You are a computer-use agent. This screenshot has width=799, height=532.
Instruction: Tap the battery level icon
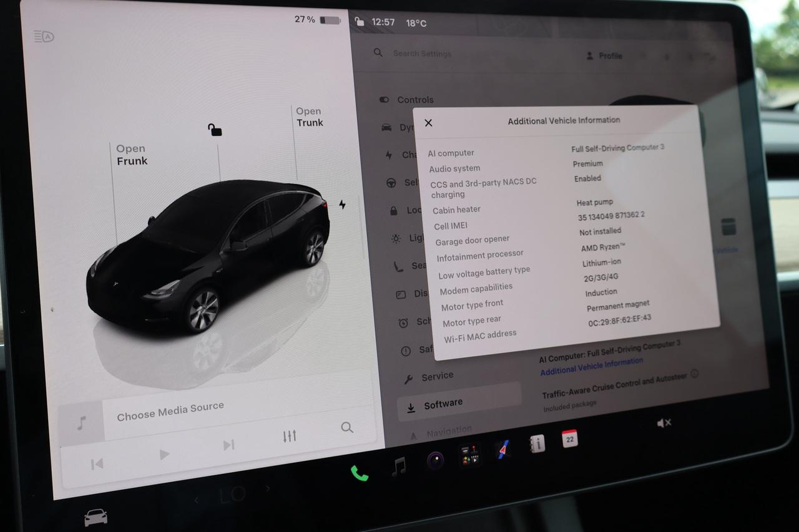[x=330, y=21]
